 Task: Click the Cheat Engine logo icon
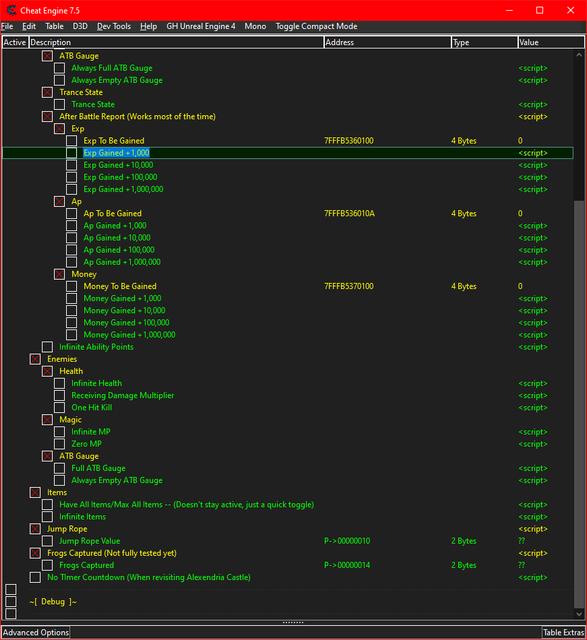point(11,10)
